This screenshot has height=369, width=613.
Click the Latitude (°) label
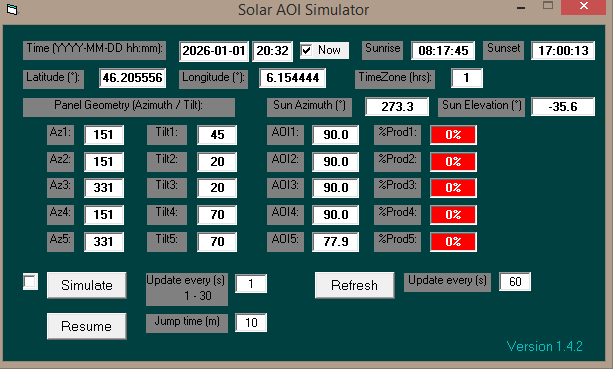(53, 79)
